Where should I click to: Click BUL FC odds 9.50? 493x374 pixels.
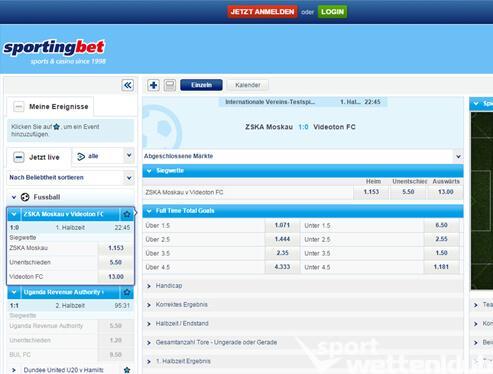[x=116, y=355]
